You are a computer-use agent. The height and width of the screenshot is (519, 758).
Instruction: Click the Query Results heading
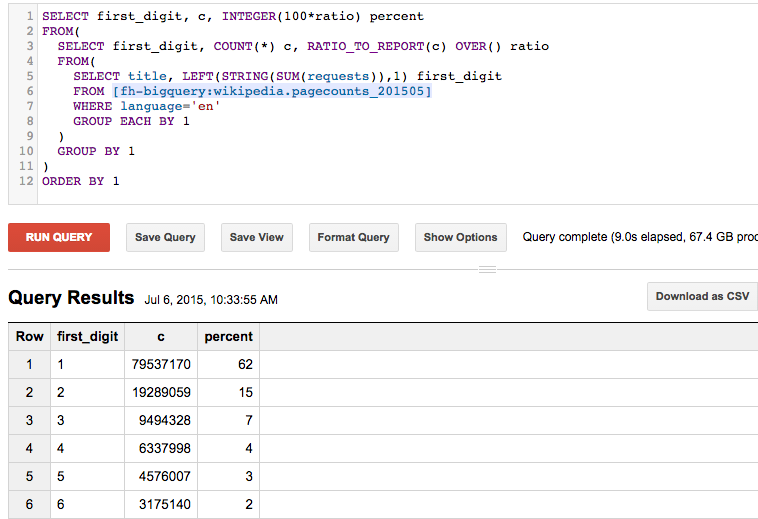[71, 298]
